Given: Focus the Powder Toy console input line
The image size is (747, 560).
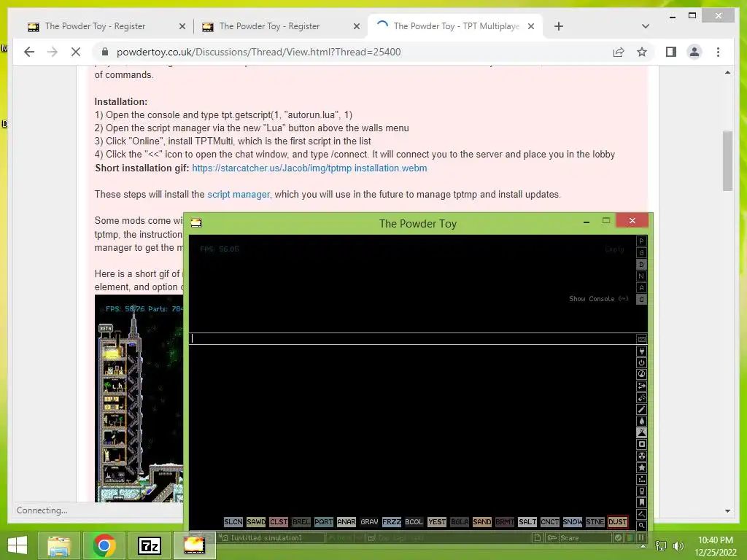Looking at the screenshot, I should point(413,338).
